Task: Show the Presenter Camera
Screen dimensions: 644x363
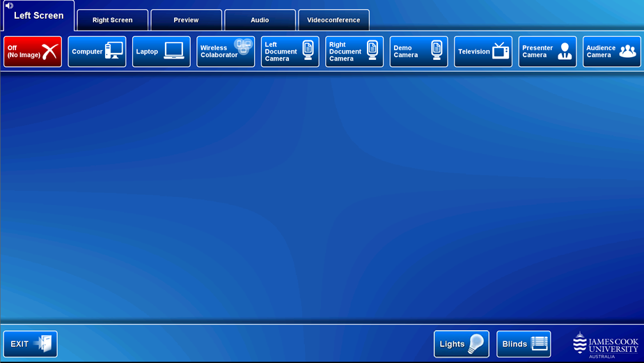Action: point(547,52)
